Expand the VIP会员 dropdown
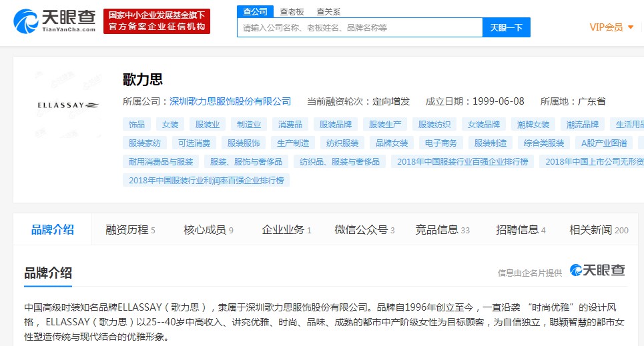The image size is (644, 346). coord(611,27)
